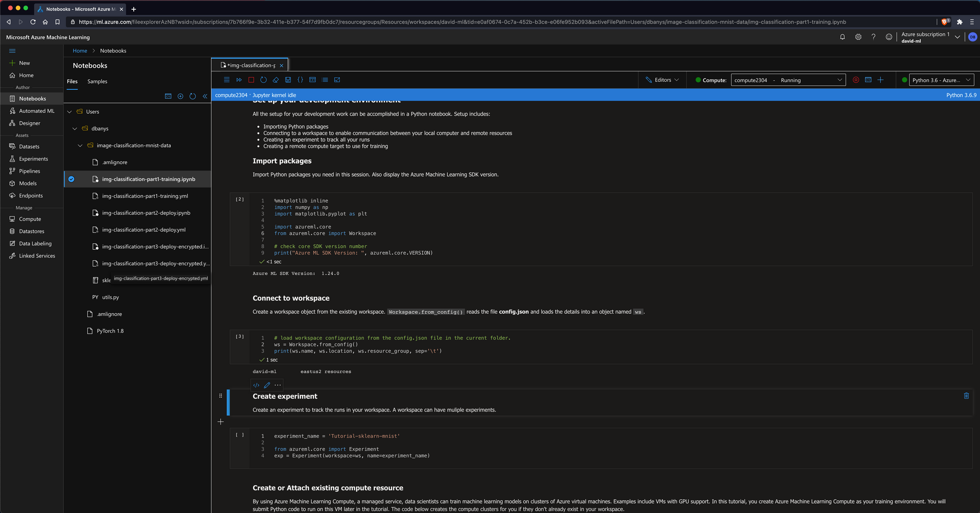The image size is (980, 513).
Task: Go to Automated ML in sidebar
Action: (x=32, y=111)
